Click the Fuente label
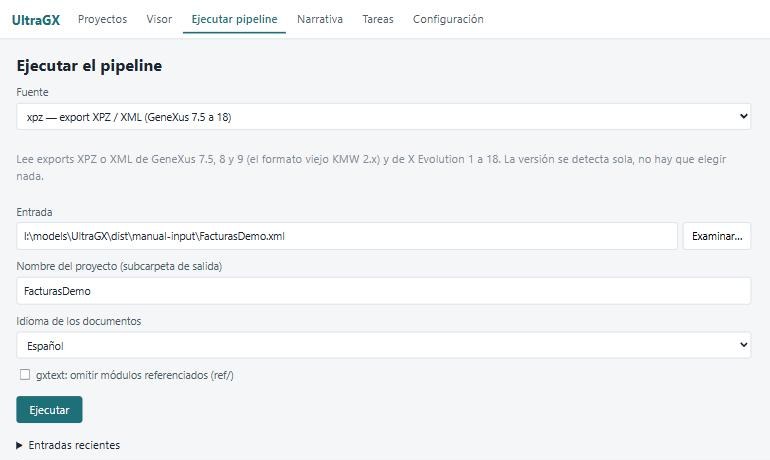The width and height of the screenshot is (770, 460). click(x=32, y=92)
